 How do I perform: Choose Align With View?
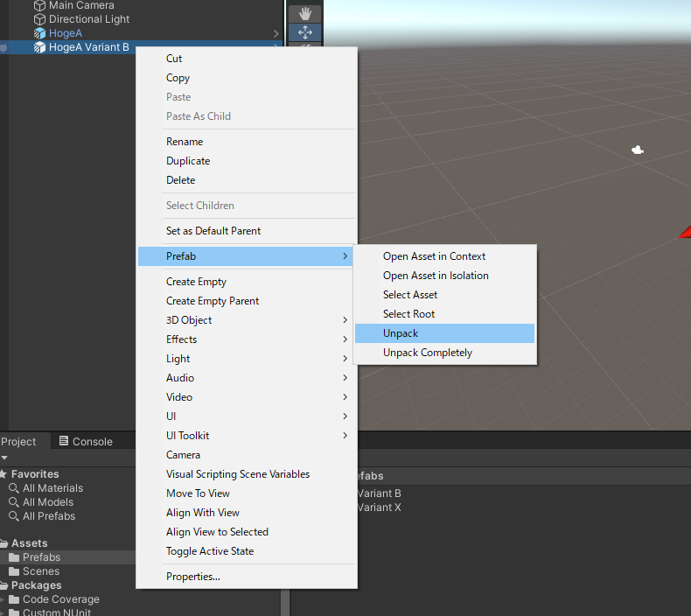[x=247, y=513]
